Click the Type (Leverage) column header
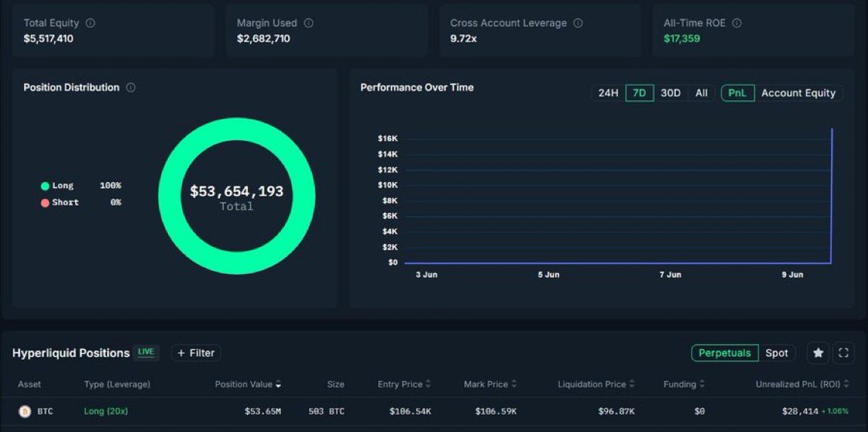The width and height of the screenshot is (868, 432). click(x=117, y=385)
